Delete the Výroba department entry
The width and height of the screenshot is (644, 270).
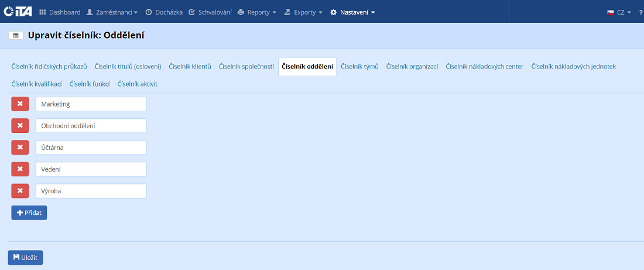pyautogui.click(x=20, y=191)
